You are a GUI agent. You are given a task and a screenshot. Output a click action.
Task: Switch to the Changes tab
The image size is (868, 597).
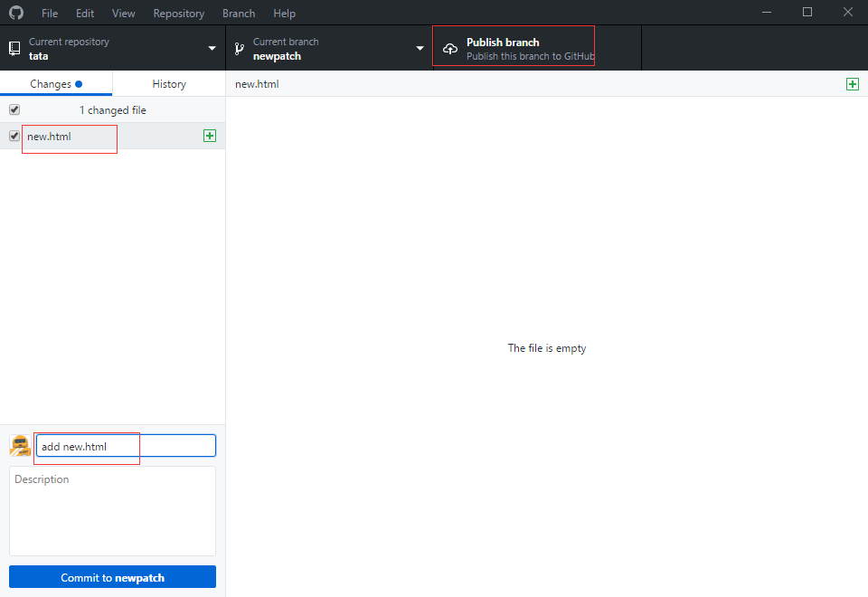[56, 83]
